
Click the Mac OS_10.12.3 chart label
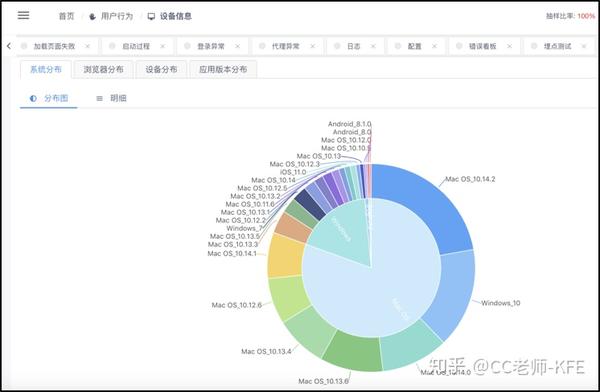click(x=295, y=164)
